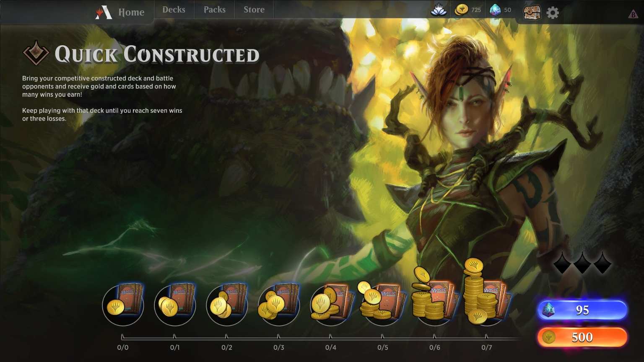Click the 0/3 marker on reward track
The height and width of the screenshot is (362, 644).
[x=279, y=347]
